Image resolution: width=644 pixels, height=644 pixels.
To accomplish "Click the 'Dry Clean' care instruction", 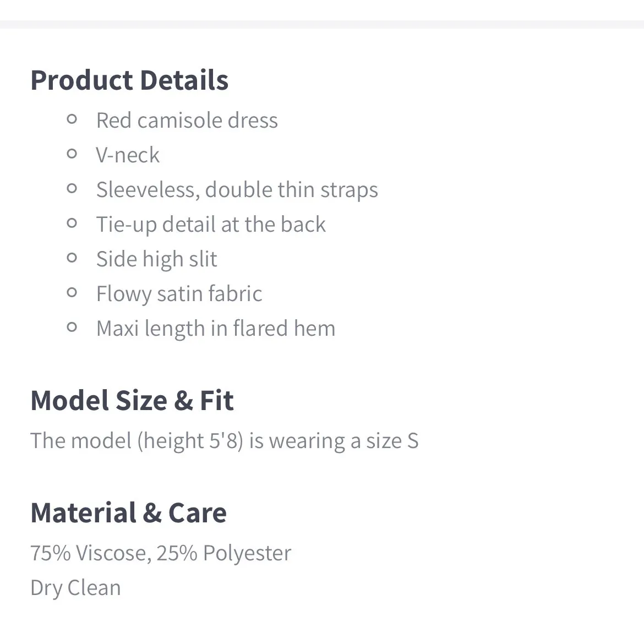I will [75, 588].
